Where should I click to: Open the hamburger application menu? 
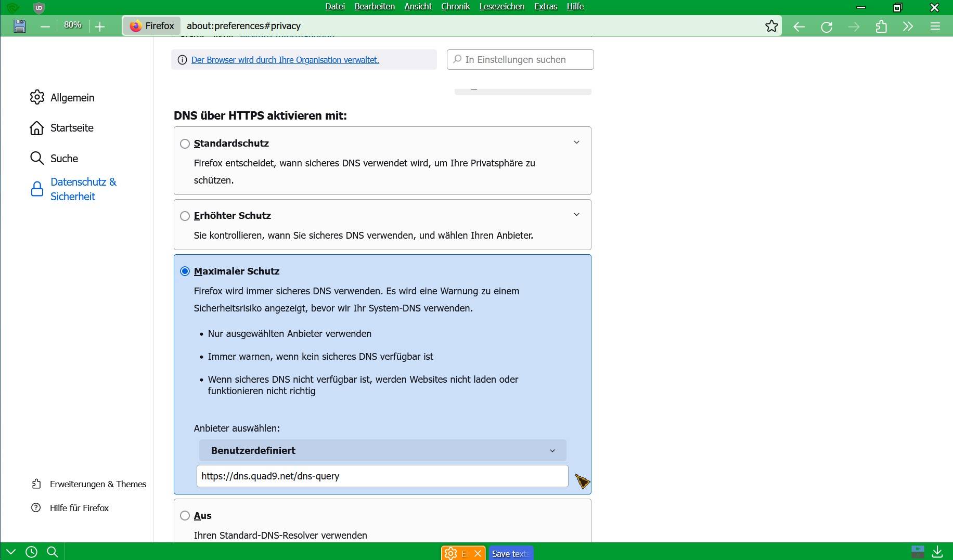[935, 27]
